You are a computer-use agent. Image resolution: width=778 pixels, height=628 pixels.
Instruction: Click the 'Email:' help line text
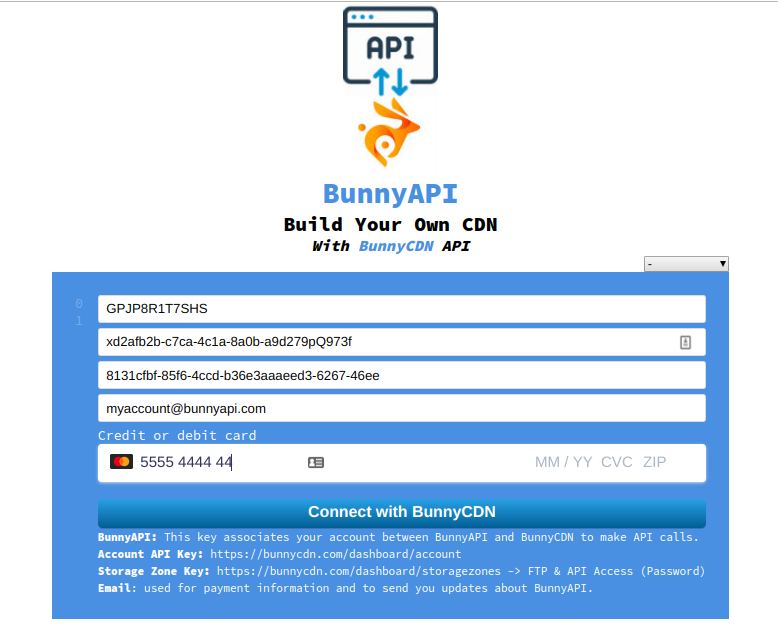click(345, 588)
